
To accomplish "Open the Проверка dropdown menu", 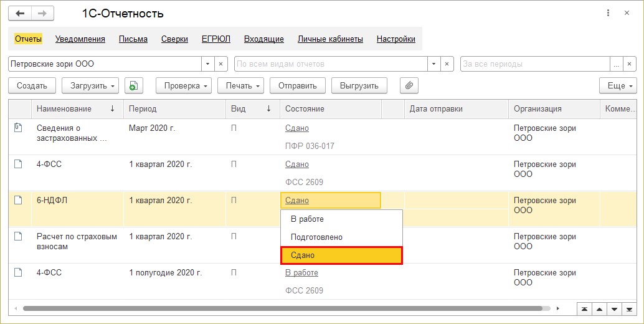I will (x=184, y=85).
